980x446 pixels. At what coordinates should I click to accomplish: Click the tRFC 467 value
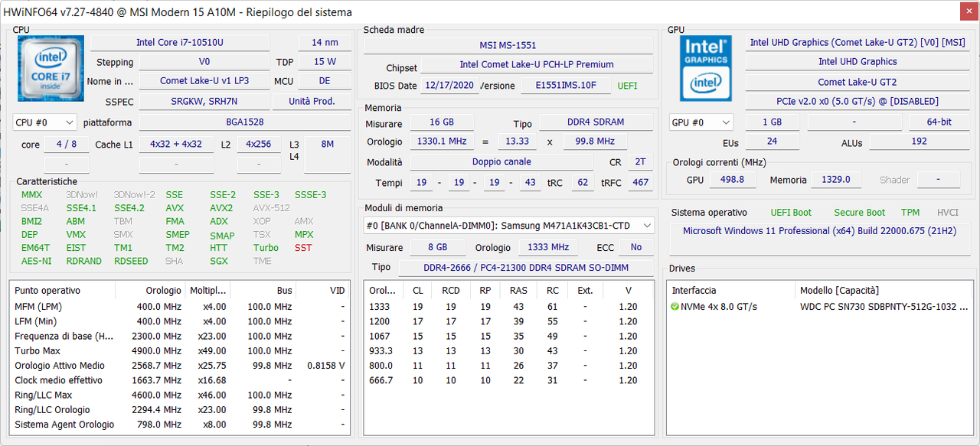click(640, 183)
